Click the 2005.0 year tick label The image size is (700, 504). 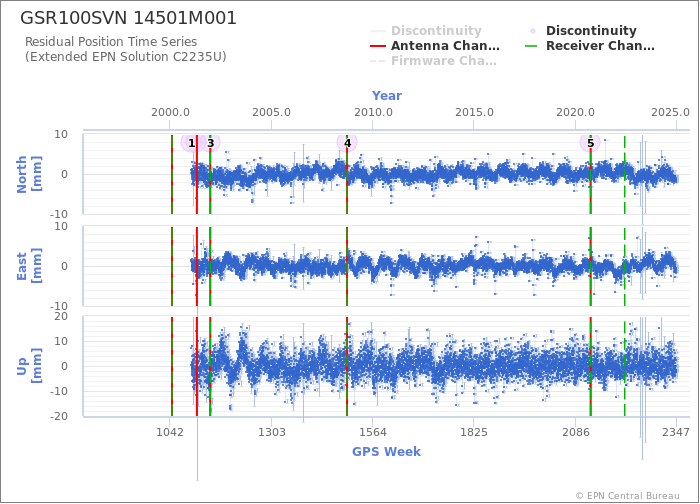[271, 112]
